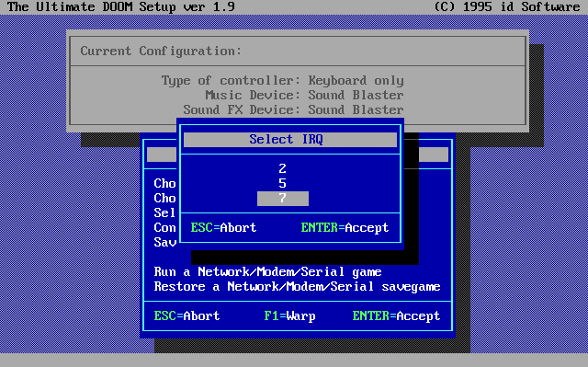Click ENTER=Accept in the Select IRQ dialog

pos(345,228)
